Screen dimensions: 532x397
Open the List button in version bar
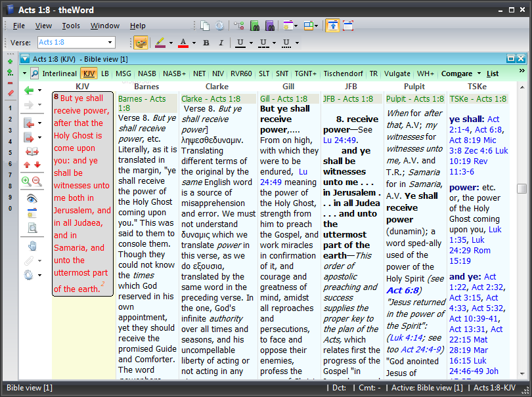tap(493, 73)
